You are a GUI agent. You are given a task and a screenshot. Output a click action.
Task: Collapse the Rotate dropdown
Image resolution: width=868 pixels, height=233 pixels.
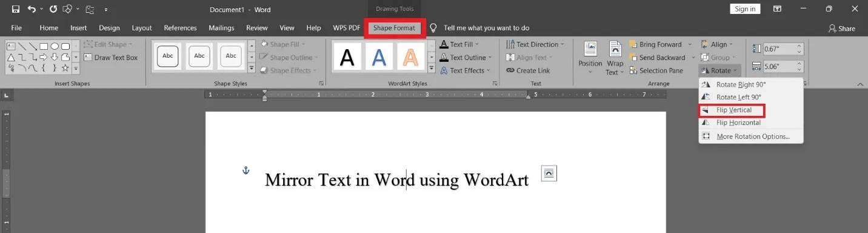(x=719, y=70)
